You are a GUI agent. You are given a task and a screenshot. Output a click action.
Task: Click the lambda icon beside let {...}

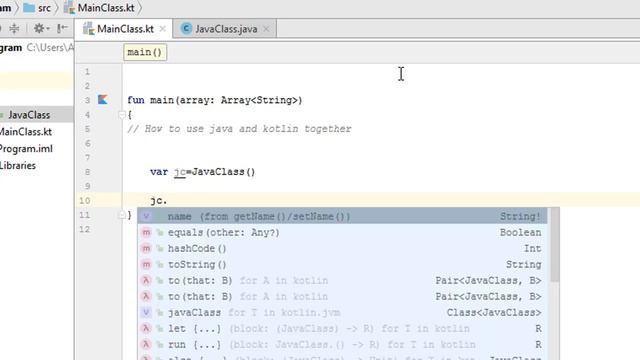point(146,329)
